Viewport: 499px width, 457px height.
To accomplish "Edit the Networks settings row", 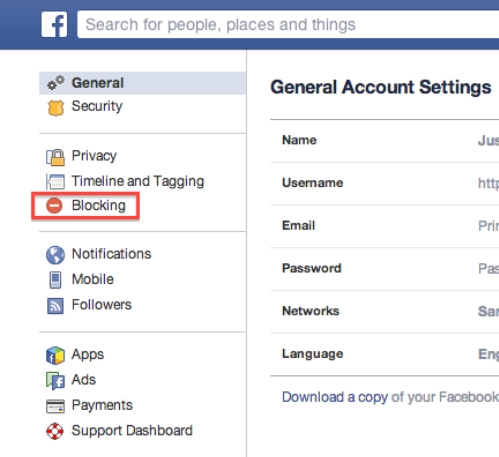I will [384, 311].
